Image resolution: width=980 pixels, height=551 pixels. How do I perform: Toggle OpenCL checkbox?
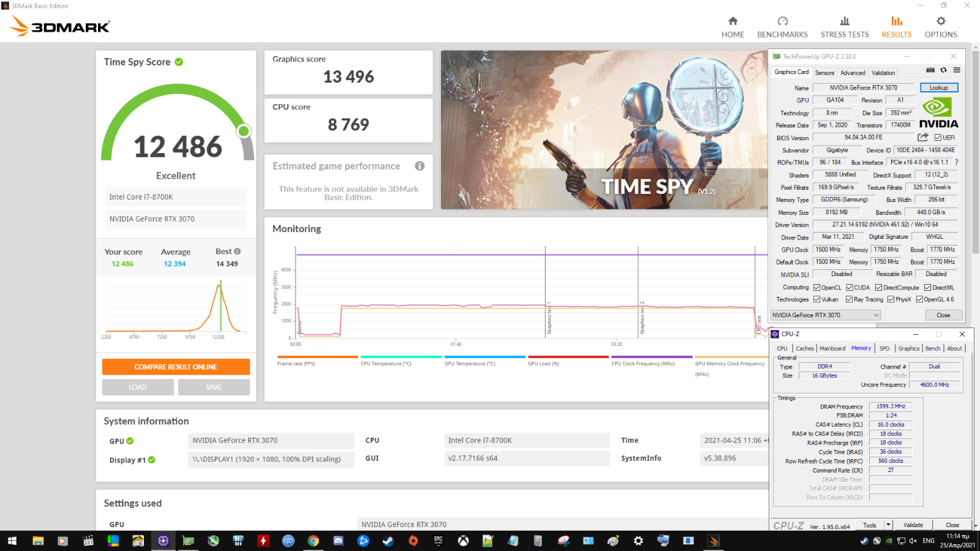(x=816, y=288)
